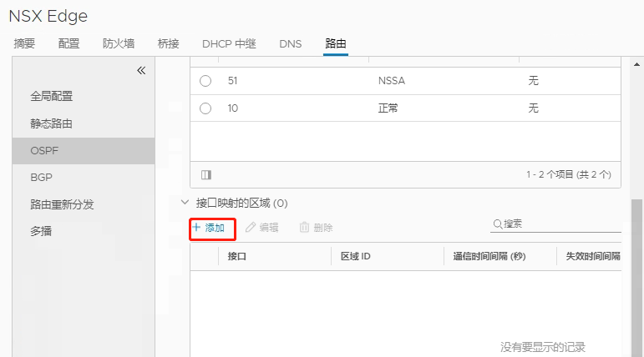Click the 添加 button label

pyautogui.click(x=215, y=228)
